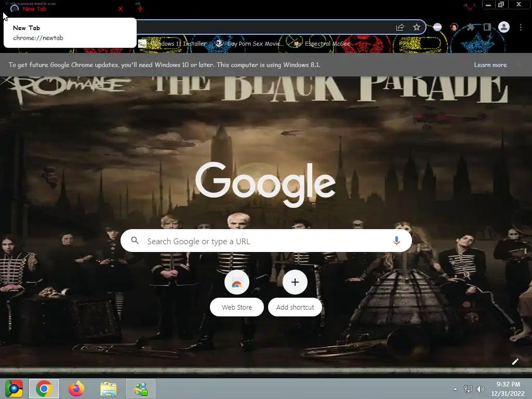Open the Espectral McGee bookmark

click(x=322, y=44)
